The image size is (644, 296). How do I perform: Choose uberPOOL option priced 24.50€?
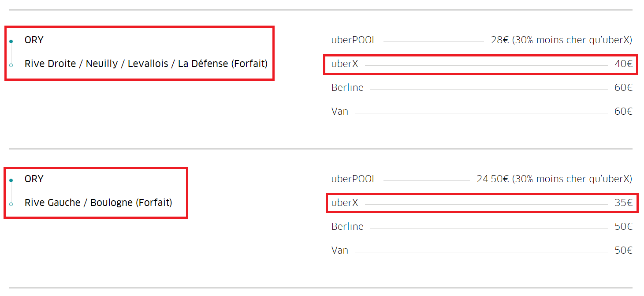point(482,179)
